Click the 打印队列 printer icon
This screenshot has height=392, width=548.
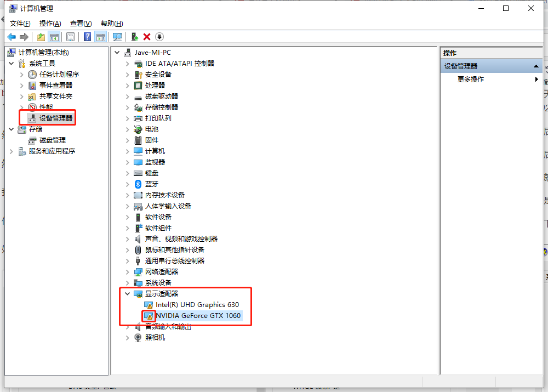138,118
